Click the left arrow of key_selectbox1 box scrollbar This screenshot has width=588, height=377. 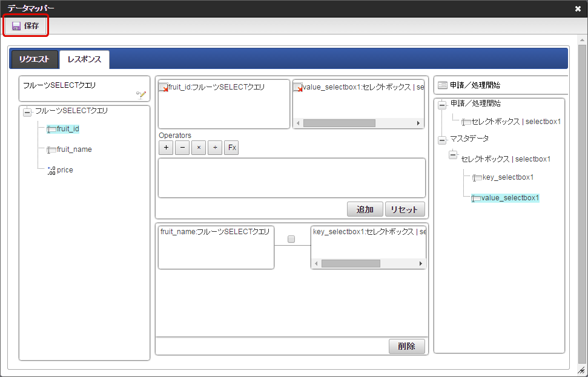(316, 263)
